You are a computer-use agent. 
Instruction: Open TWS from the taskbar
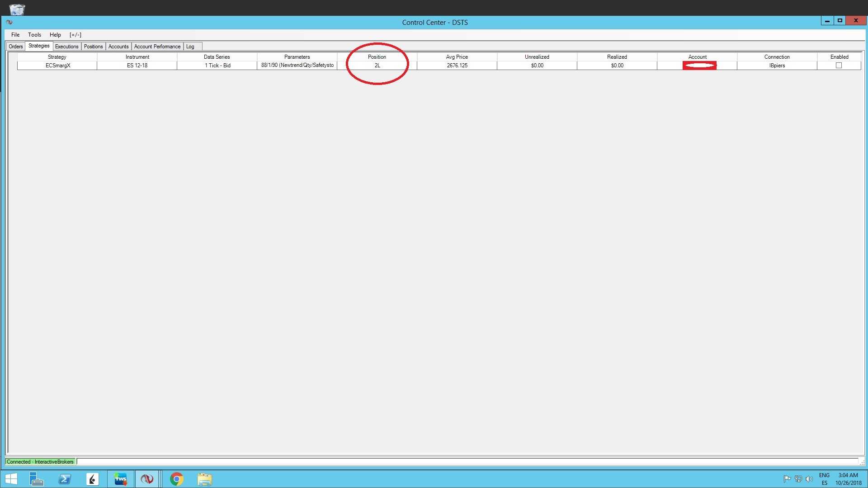coord(121,479)
